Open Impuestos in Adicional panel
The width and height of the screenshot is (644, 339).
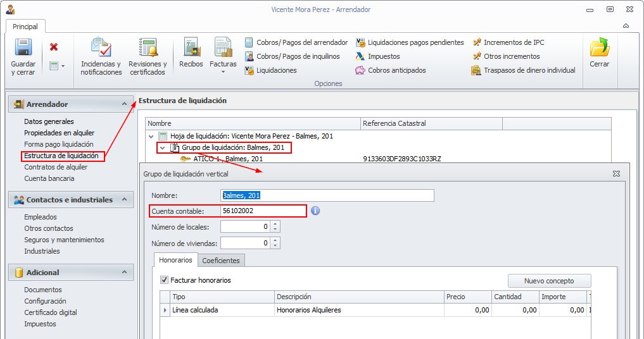point(40,324)
